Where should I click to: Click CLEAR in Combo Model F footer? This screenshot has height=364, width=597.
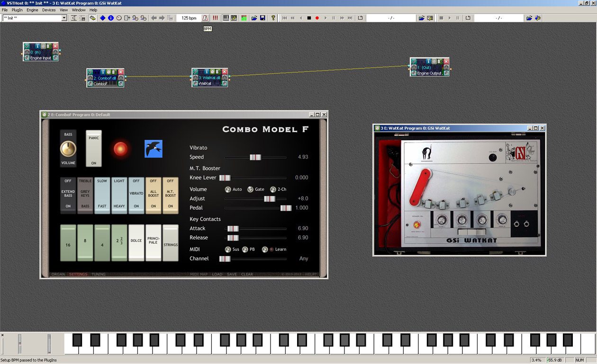(247, 274)
